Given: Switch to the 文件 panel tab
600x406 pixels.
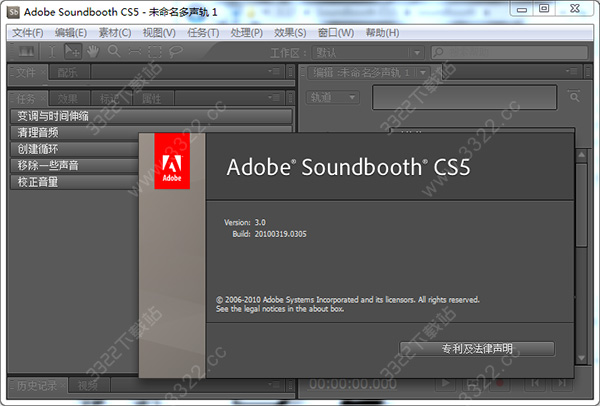Looking at the screenshot, I should coord(26,72).
